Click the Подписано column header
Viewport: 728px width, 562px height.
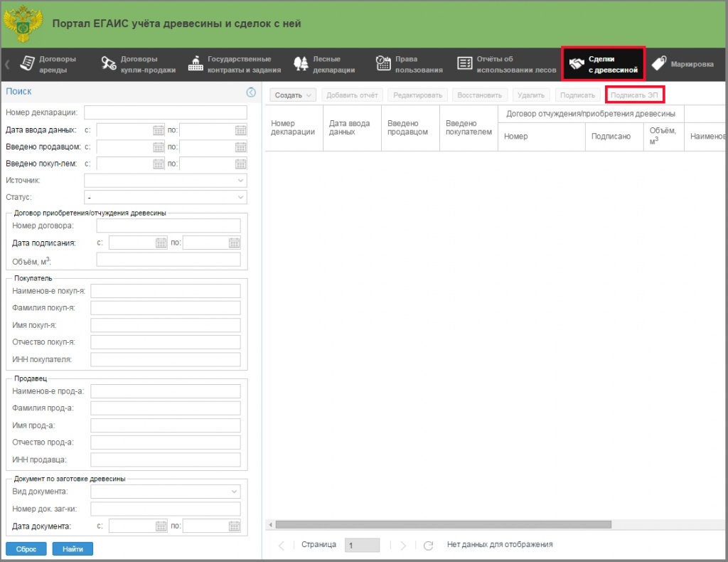click(x=614, y=137)
